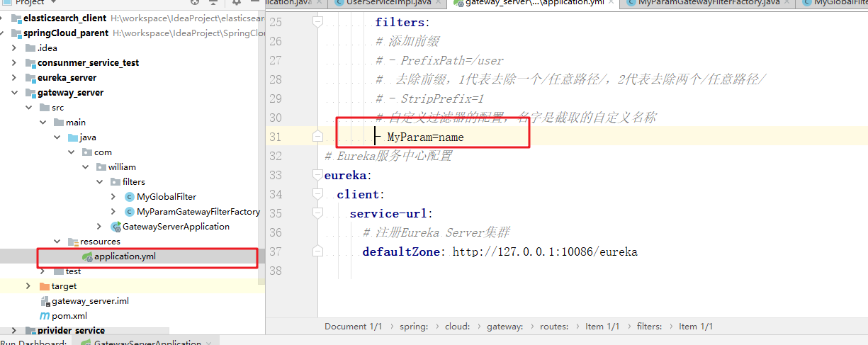Fold the filters block at line 25
This screenshot has height=345, width=868.
[x=317, y=22]
